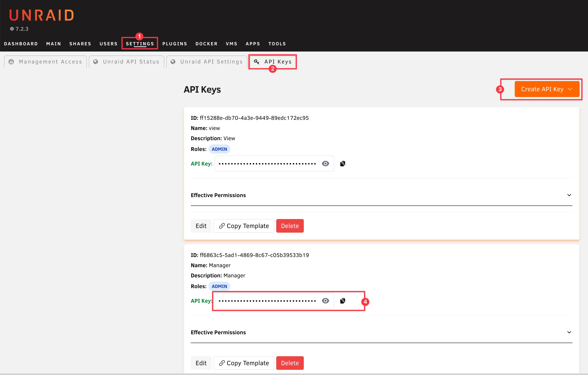
Task: Click the 'Name: view' text
Action: pos(205,128)
